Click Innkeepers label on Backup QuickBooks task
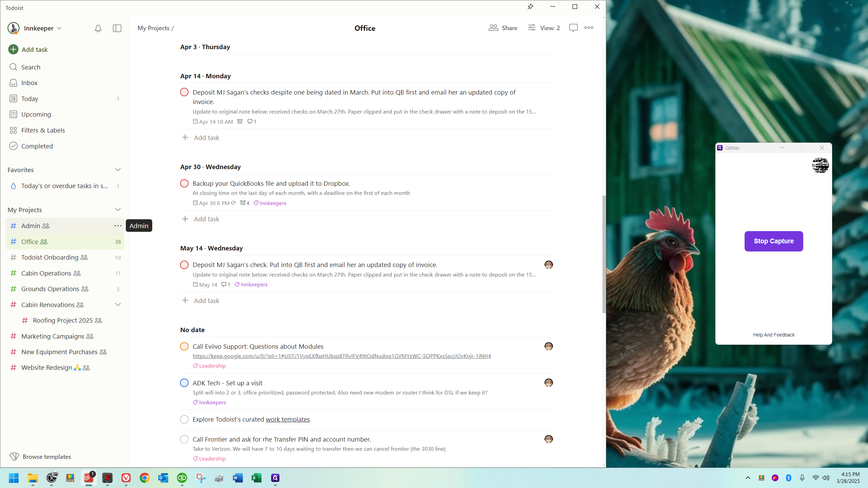This screenshot has height=488, width=868. (x=270, y=203)
